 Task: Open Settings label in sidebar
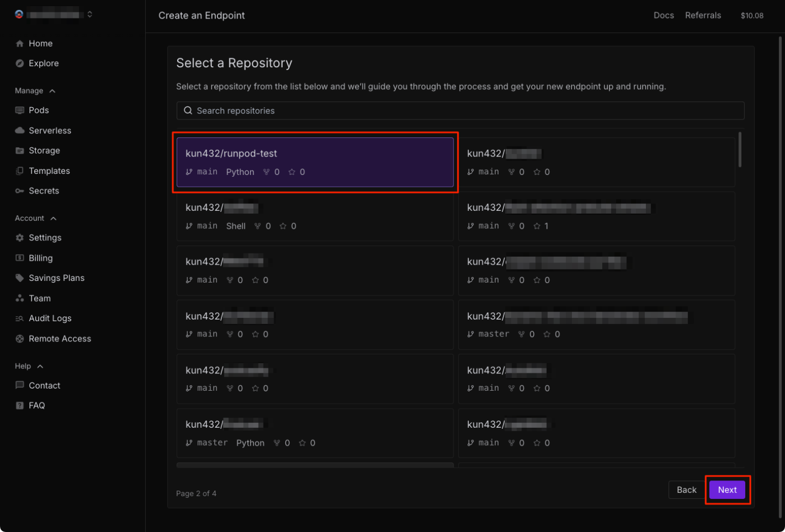click(45, 238)
